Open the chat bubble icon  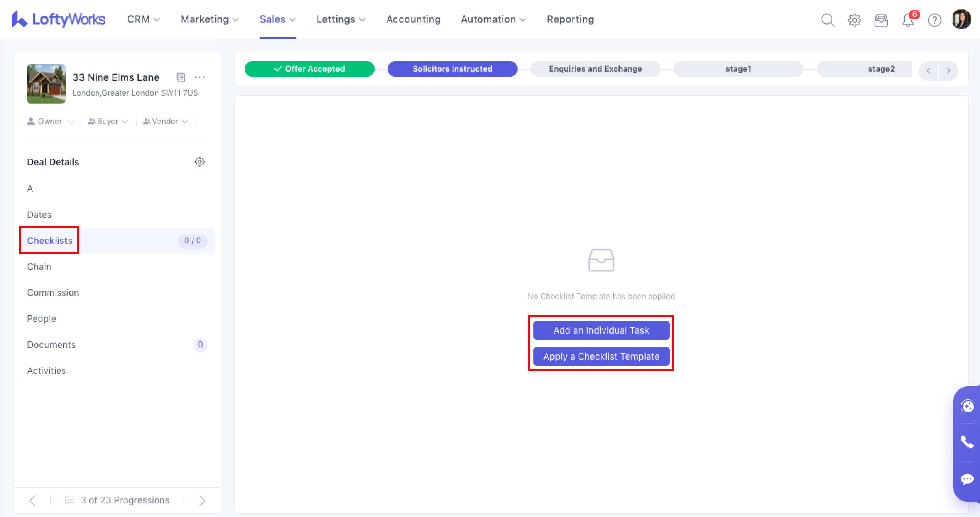tap(967, 479)
